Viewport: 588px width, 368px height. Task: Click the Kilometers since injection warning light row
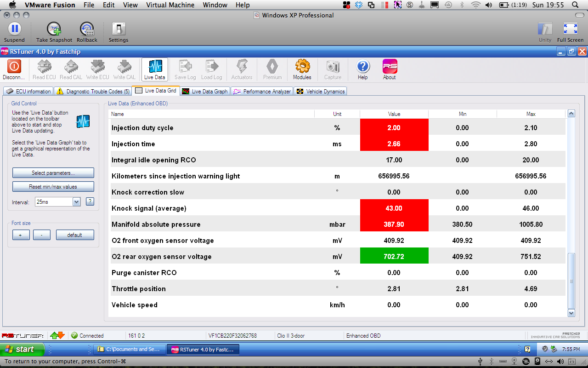click(337, 176)
